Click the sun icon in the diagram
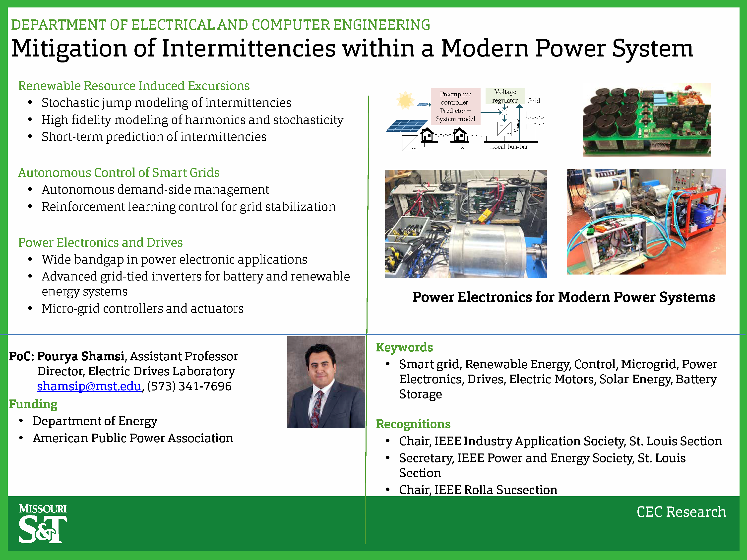 point(405,100)
